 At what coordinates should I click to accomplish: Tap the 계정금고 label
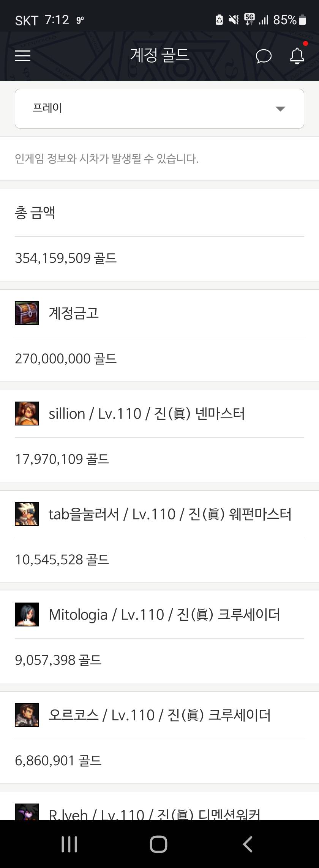coord(74,313)
